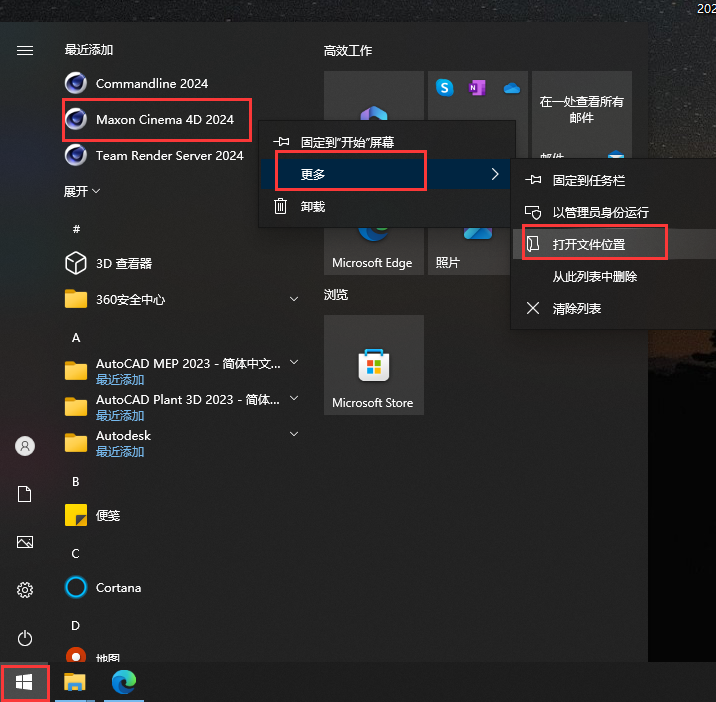Click the AutoCAD MEP 2023 folder icon

click(76, 370)
